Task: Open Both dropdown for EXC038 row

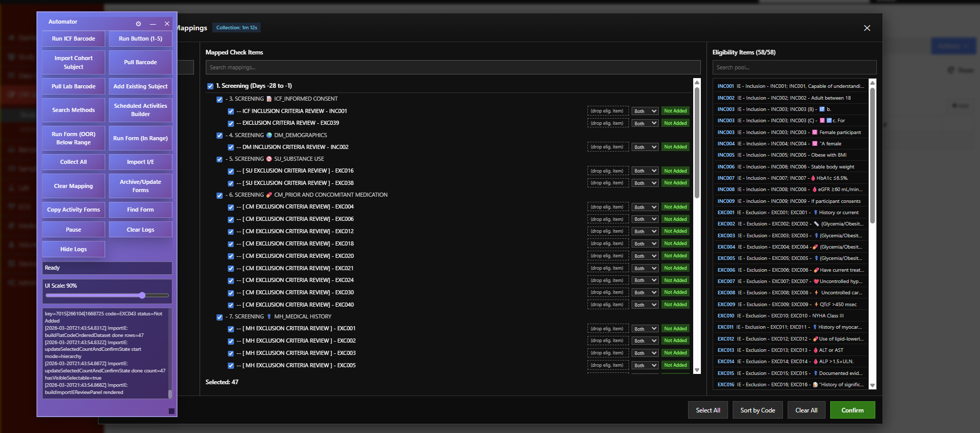Action: pyautogui.click(x=645, y=183)
